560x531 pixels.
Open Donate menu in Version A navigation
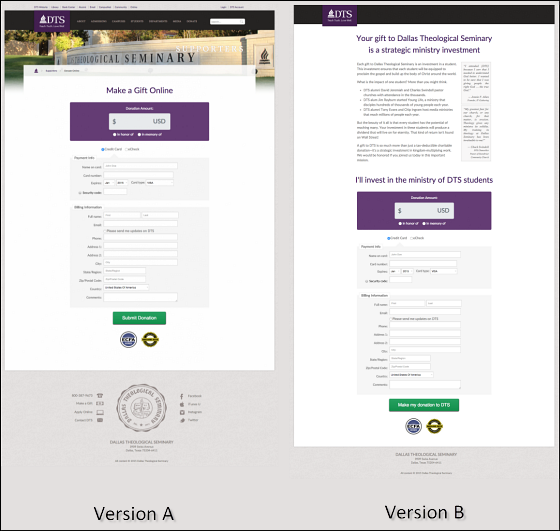point(192,21)
